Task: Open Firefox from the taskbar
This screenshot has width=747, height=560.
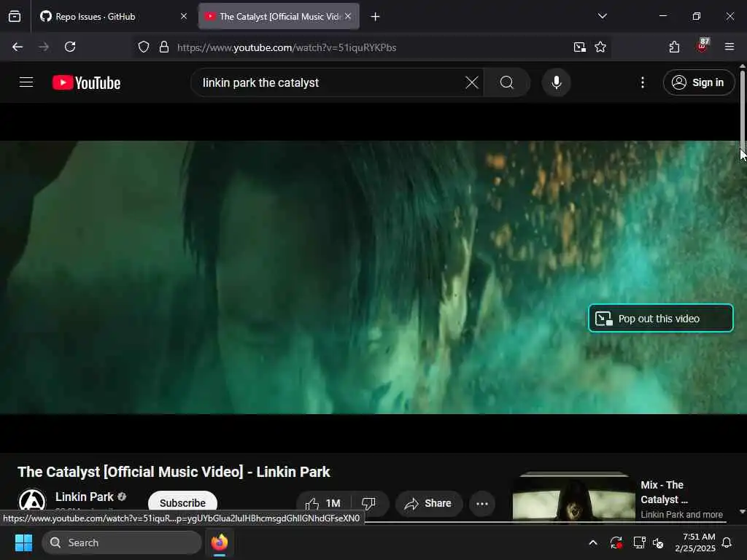Action: [220, 542]
